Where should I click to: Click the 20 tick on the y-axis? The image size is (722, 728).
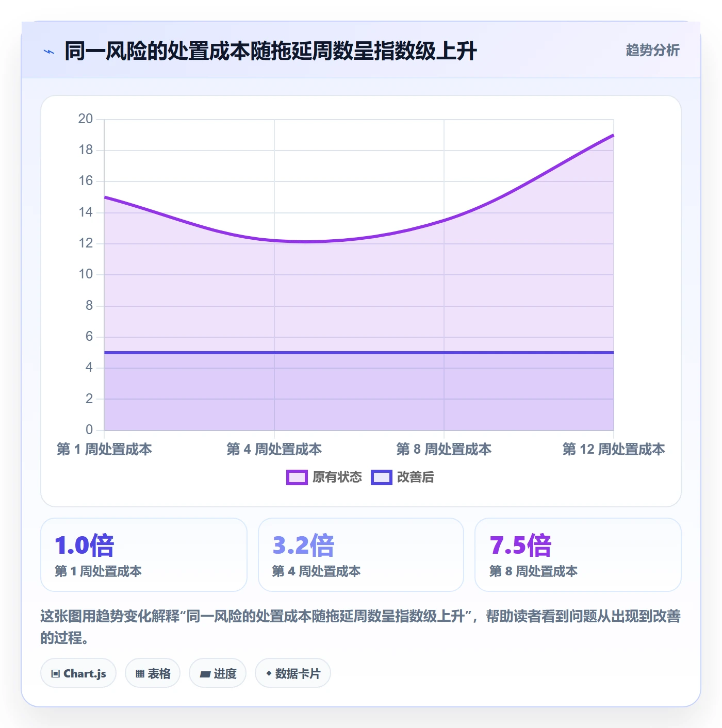(x=86, y=119)
